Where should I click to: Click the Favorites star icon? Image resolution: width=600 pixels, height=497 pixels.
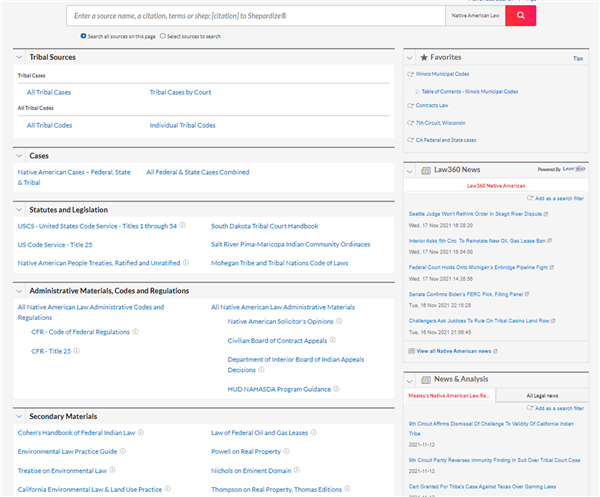(424, 57)
